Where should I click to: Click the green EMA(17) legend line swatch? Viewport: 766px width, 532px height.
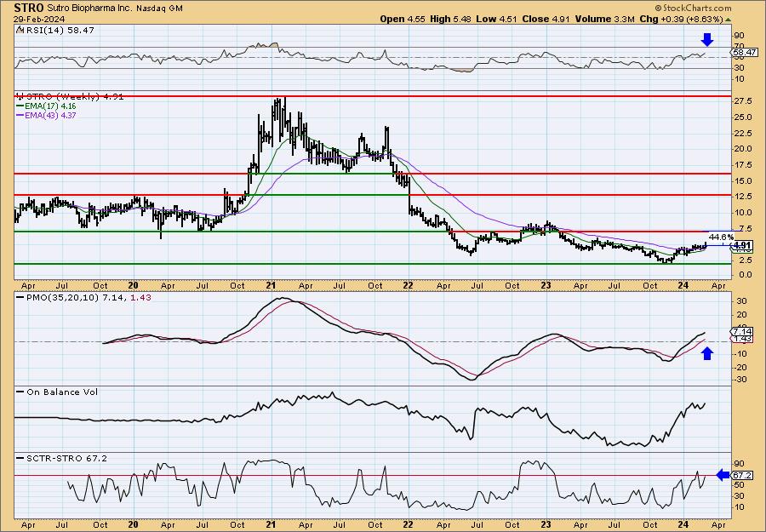[x=20, y=106]
